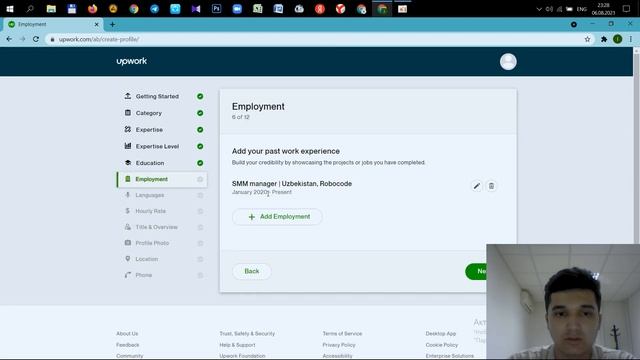Click the Add Employment button

point(278,217)
